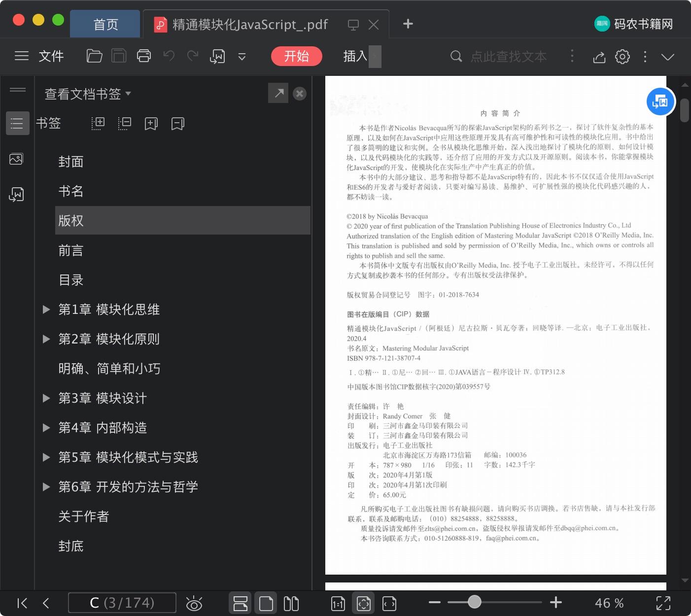Click the page number input field

[122, 603]
